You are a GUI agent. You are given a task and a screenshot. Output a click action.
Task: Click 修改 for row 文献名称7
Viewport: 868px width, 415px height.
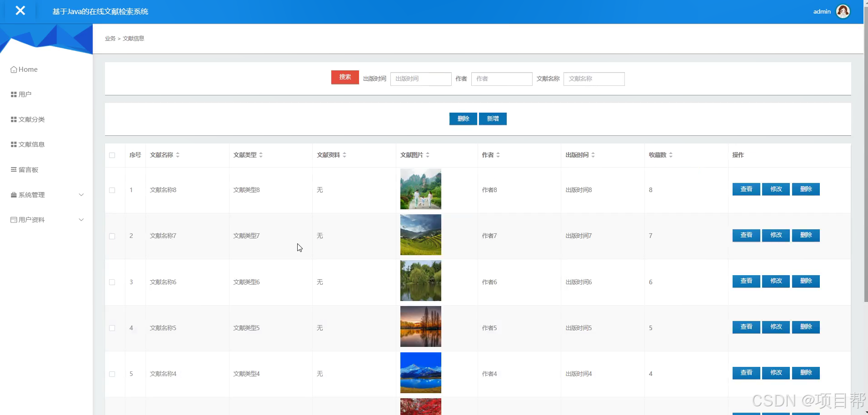[776, 235]
